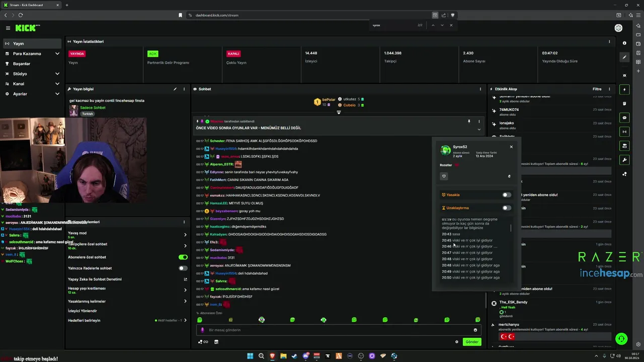Click the pencil icon in right toolbar
The image size is (644, 362).
pyautogui.click(x=624, y=57)
